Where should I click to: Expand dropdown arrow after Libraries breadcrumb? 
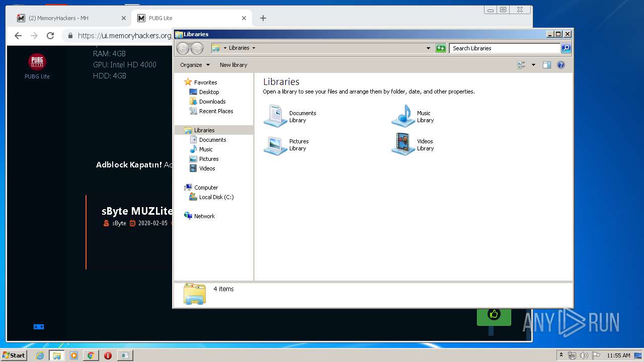coord(254,48)
